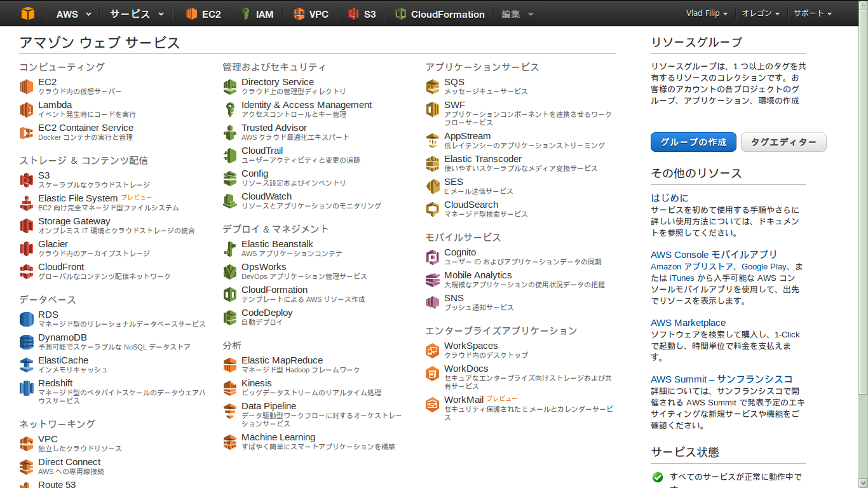Open the Vlad Filip account dropdown
This screenshot has height=488, width=868.
707,13
